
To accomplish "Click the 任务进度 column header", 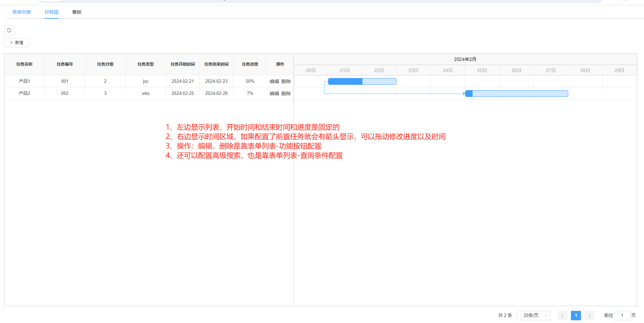I will 250,64.
